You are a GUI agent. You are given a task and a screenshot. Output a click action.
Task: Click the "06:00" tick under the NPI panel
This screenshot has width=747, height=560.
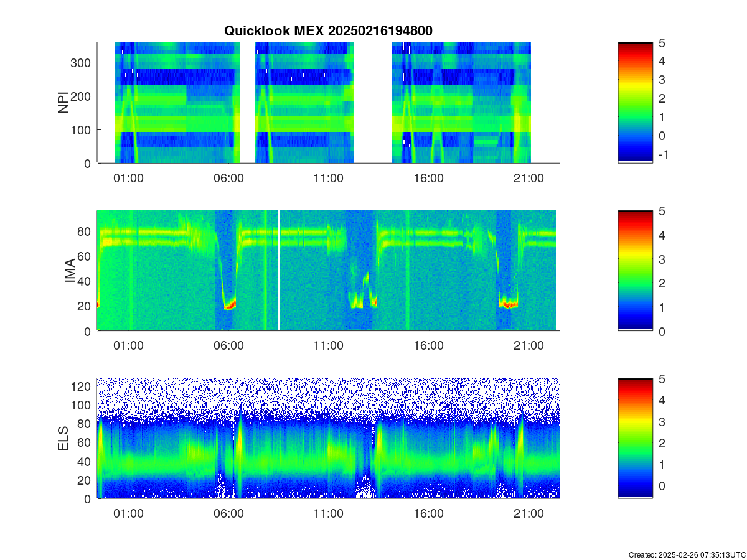pos(228,178)
